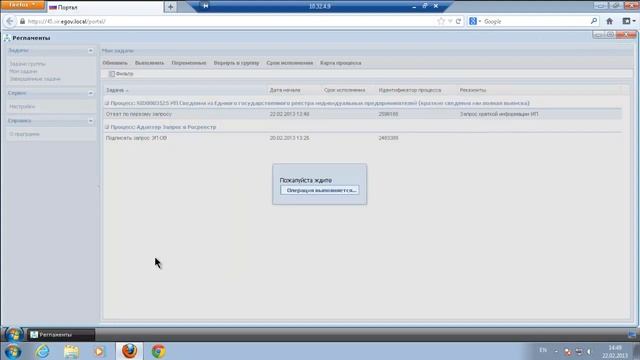Open the inner Windows Start orb

coord(13,335)
